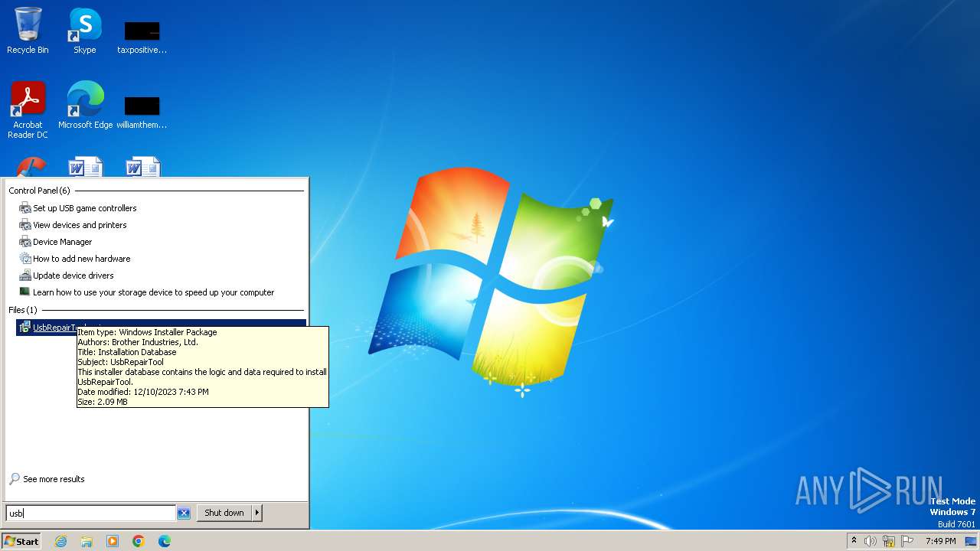Screen dimensions: 980x551
Task: Click the Device Manager icon
Action: 25,242
